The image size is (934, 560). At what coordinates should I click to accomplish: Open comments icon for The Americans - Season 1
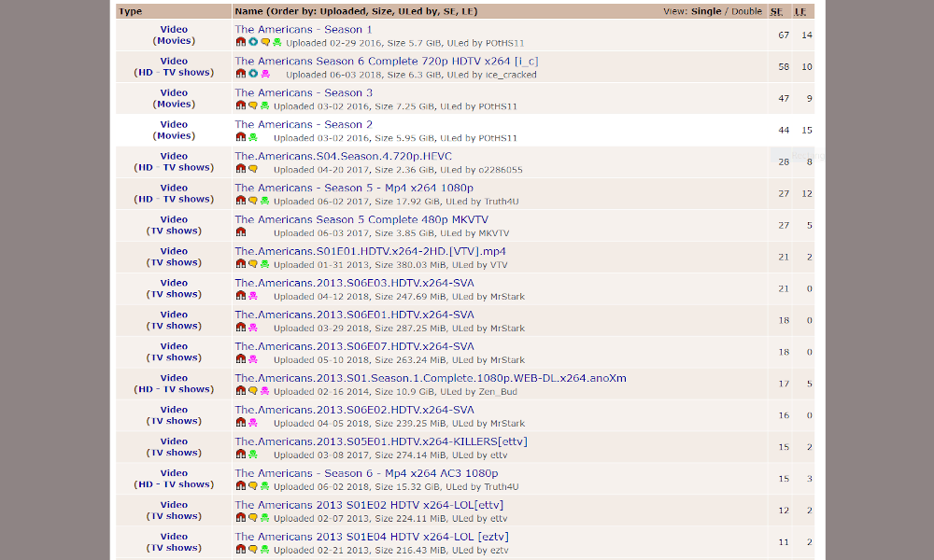(x=265, y=42)
